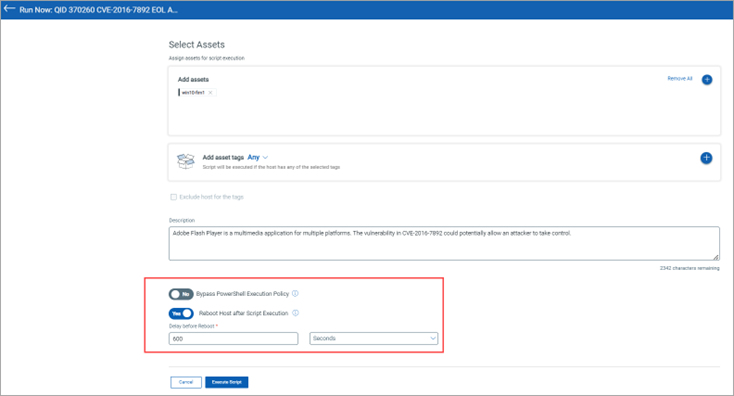The image size is (734, 396).
Task: Click into the Description text area
Action: pos(444,243)
